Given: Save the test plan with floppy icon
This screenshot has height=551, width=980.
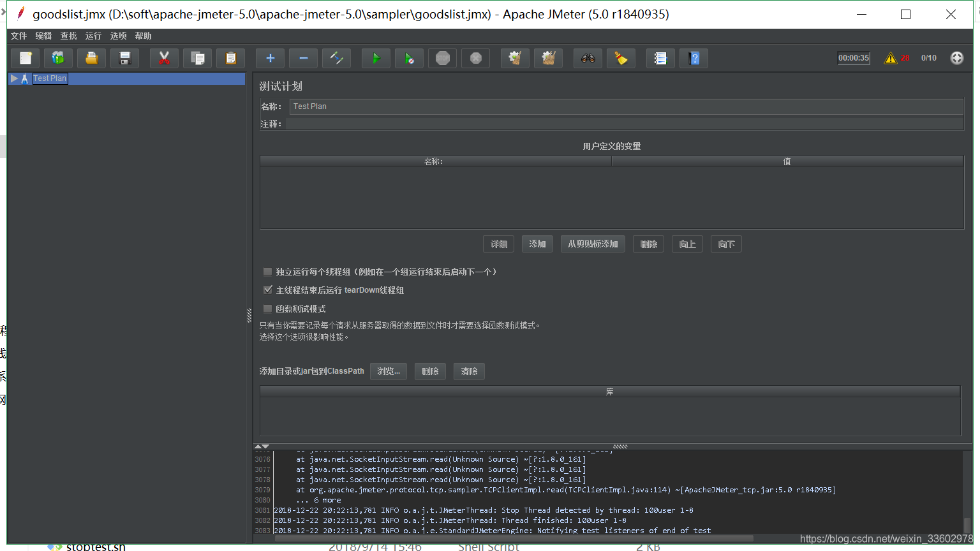Looking at the screenshot, I should pos(124,58).
